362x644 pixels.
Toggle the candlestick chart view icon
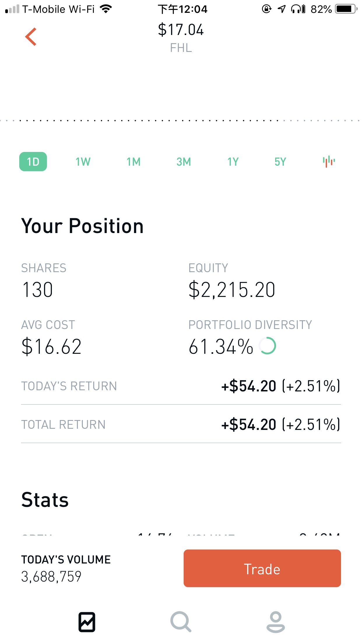(x=329, y=162)
